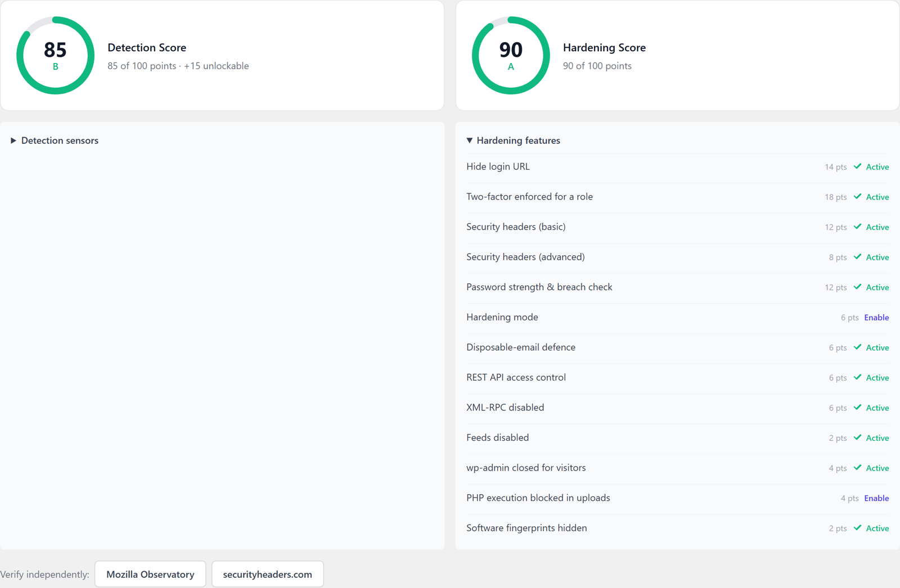This screenshot has height=588, width=900.
Task: Click the checkmark beside Password strength & breach check
Action: click(x=857, y=287)
